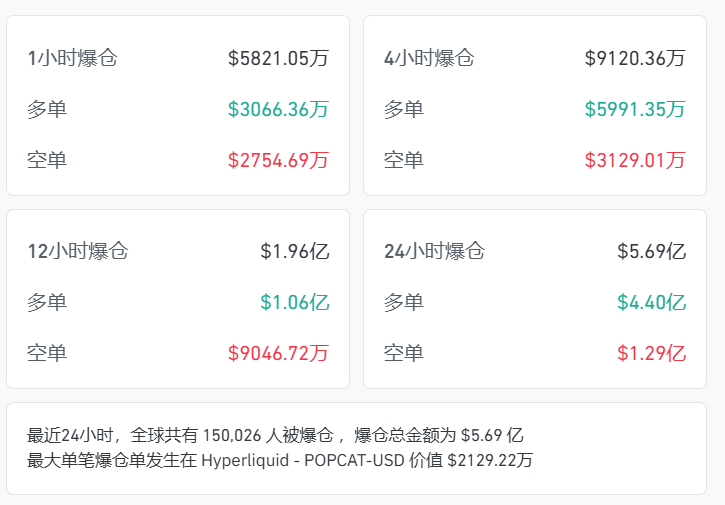The image size is (725, 505).
Task: Click the red $1.29亿 short value
Action: click(x=651, y=353)
